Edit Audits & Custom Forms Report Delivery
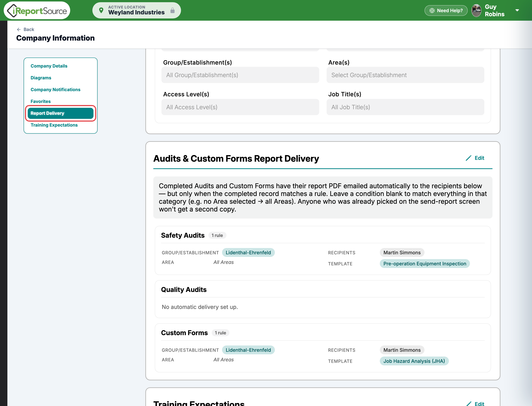 [475, 158]
